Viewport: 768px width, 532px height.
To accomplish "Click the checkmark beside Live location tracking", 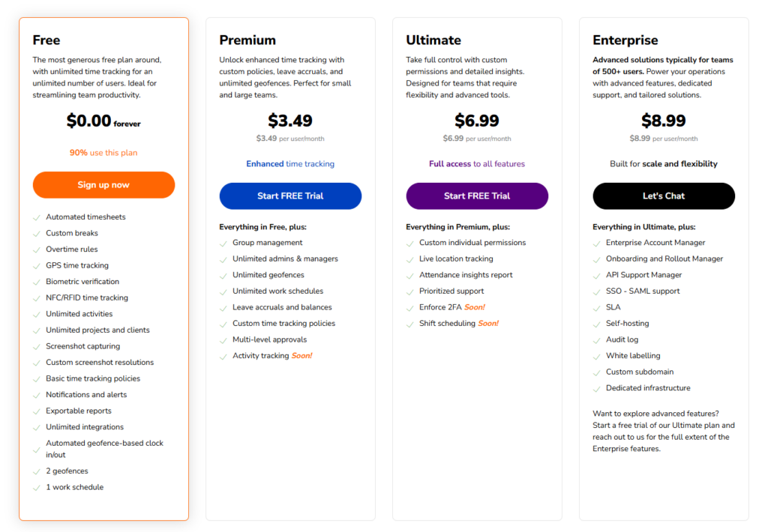I will click(410, 259).
